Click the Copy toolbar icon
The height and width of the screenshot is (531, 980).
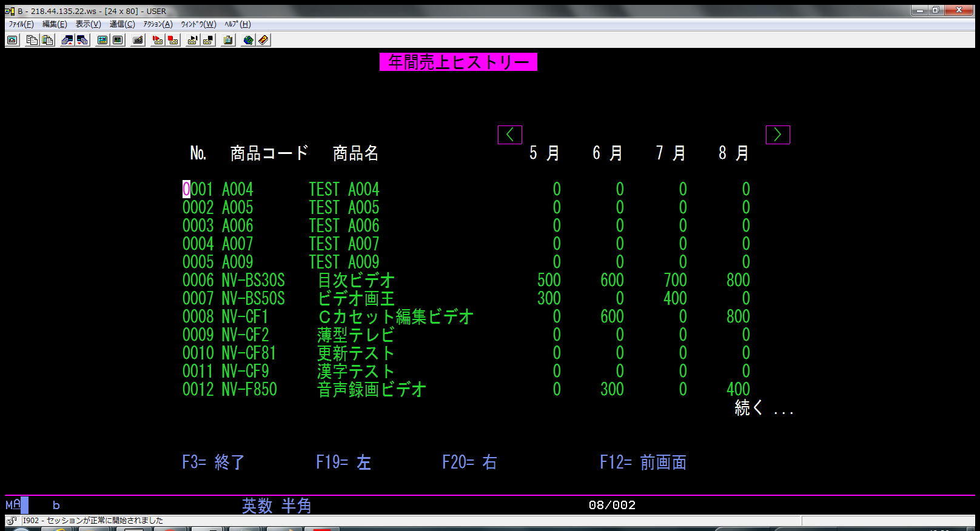pyautogui.click(x=32, y=40)
